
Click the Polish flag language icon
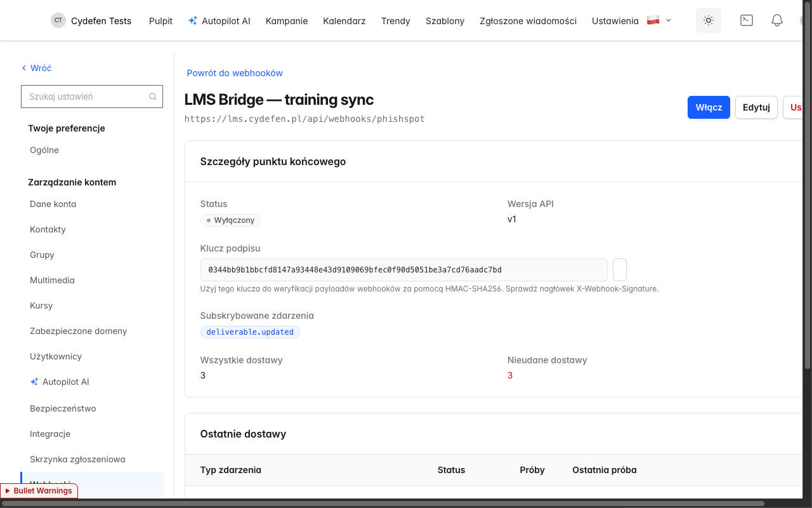653,20
